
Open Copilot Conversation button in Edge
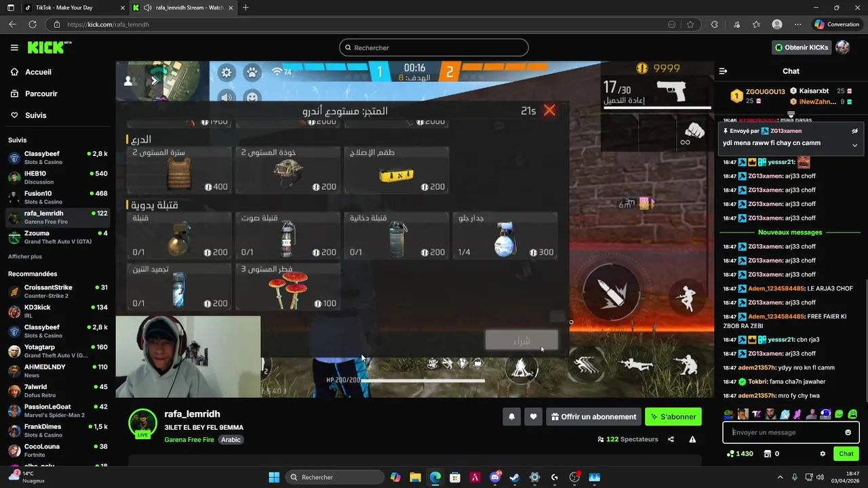click(837, 24)
